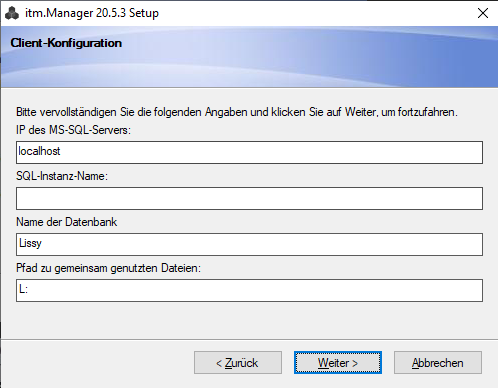This screenshot has height=388, width=498.
Task: Click the 'itm.Manager 20.5.3 Setup' window title
Action: [x=92, y=13]
